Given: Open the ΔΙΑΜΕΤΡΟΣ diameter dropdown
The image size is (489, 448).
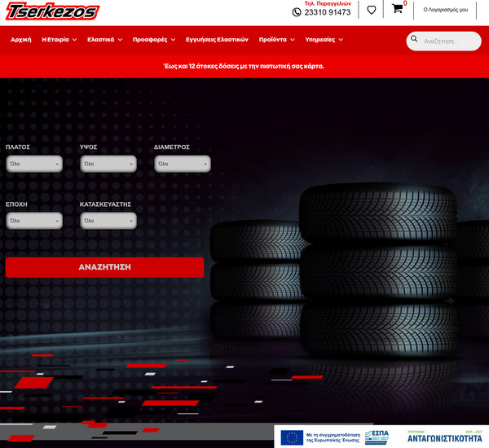Looking at the screenshot, I should 183,164.
